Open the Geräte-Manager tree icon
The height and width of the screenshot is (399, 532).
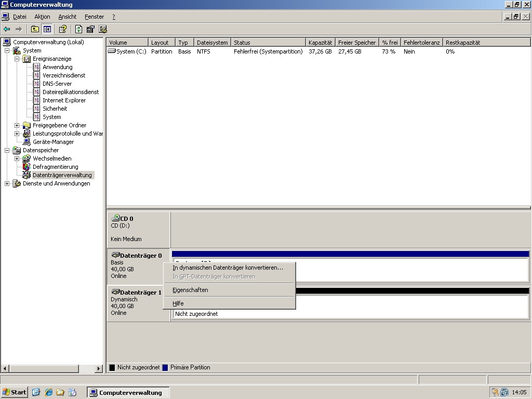point(26,142)
